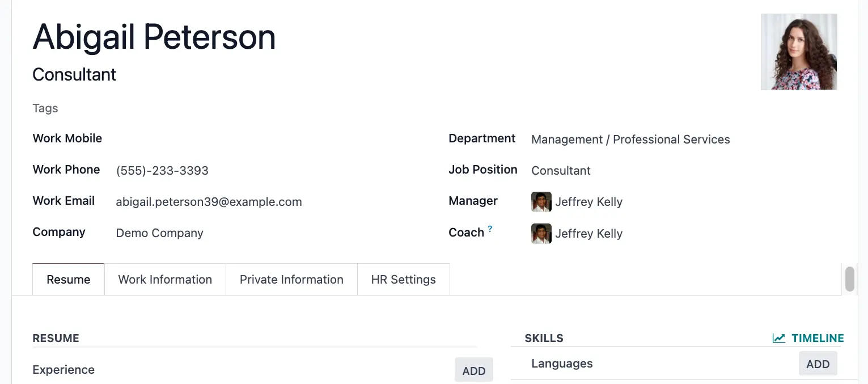Add a Languages skill entry
The image size is (868, 384).
818,364
